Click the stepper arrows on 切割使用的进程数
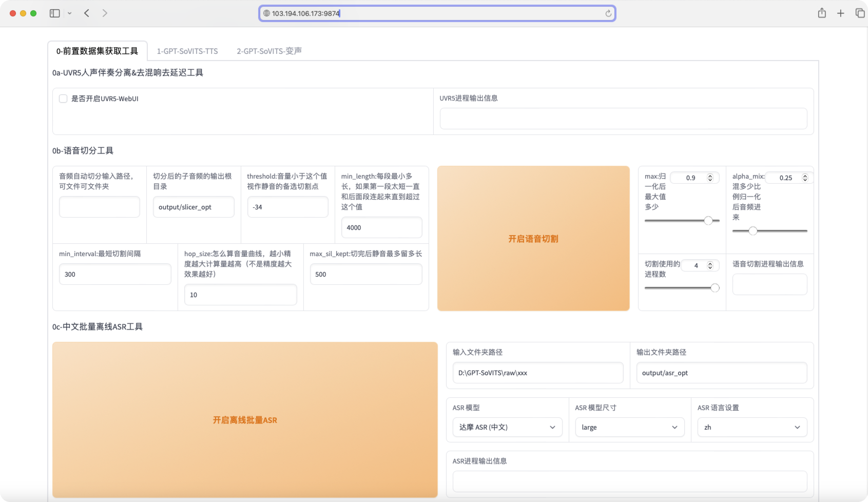The image size is (868, 502). tap(710, 265)
